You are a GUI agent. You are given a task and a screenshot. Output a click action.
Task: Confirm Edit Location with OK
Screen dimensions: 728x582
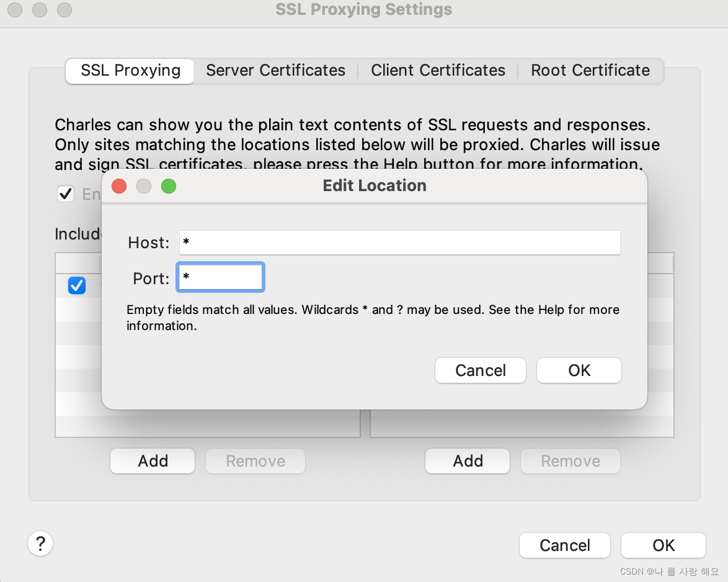pyautogui.click(x=579, y=370)
